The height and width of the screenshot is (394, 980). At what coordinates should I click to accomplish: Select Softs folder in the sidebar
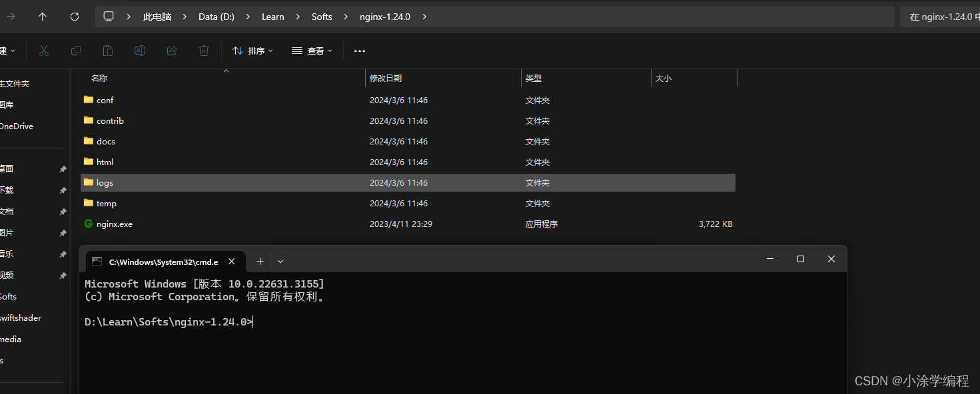pyautogui.click(x=9, y=296)
